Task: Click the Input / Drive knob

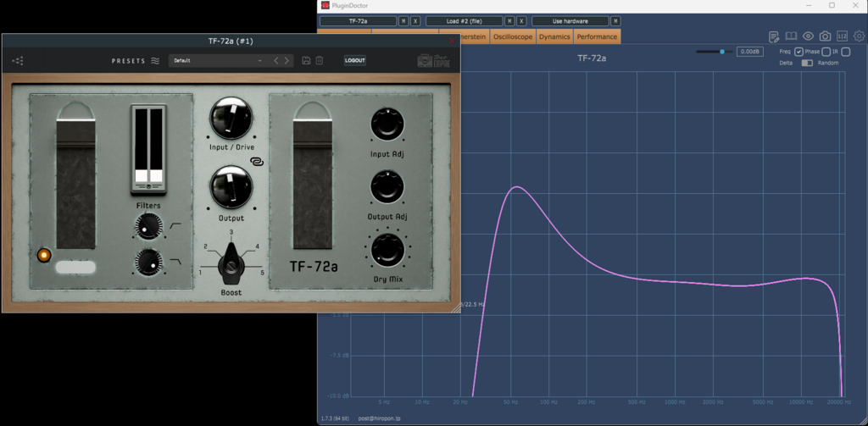Action: point(231,117)
